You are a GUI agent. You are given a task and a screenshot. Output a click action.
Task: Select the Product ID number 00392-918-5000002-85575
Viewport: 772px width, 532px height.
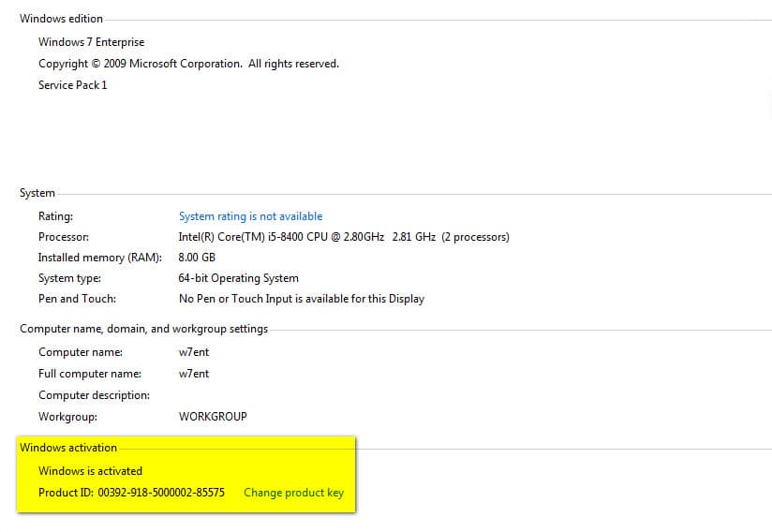click(161, 493)
